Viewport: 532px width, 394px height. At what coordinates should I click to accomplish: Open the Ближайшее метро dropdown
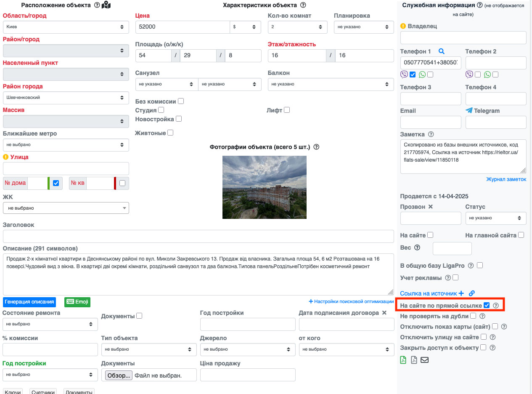(66, 145)
